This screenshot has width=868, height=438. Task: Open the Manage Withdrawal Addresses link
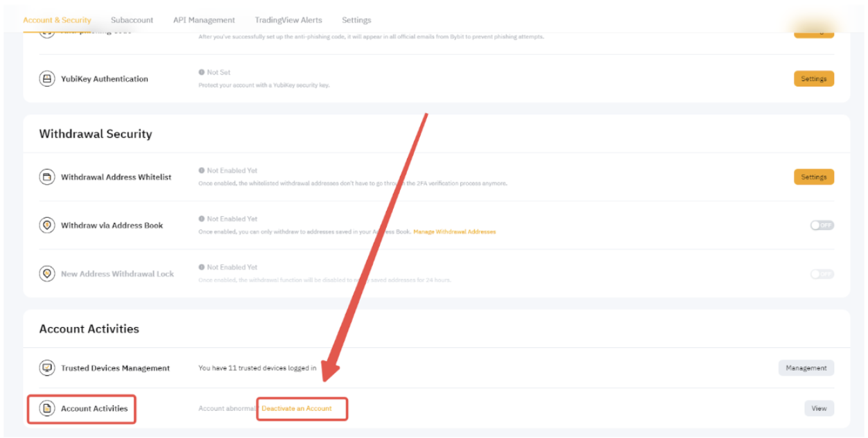[x=454, y=231]
